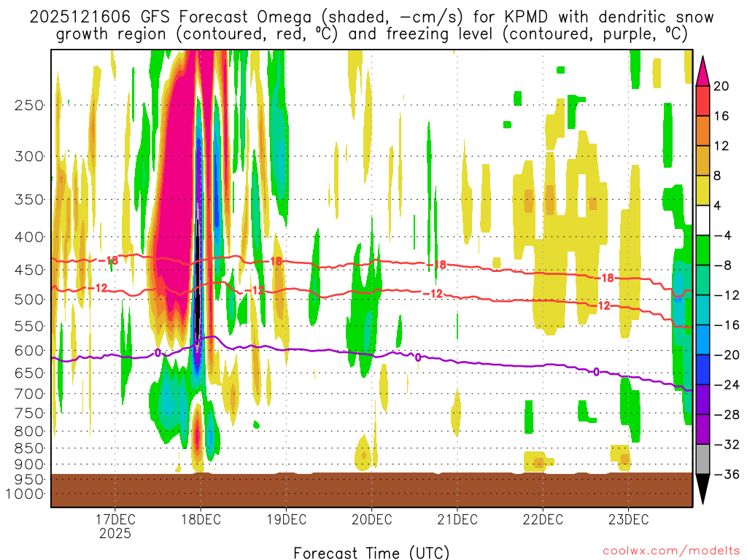Click the 850 pressure level label
Screen dimensions: 747x560
29,448
